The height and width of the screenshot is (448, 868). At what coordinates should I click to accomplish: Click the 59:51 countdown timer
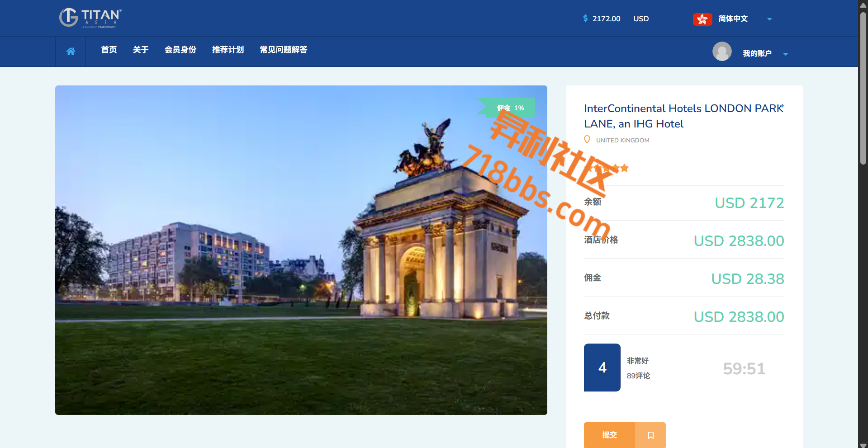point(744,369)
